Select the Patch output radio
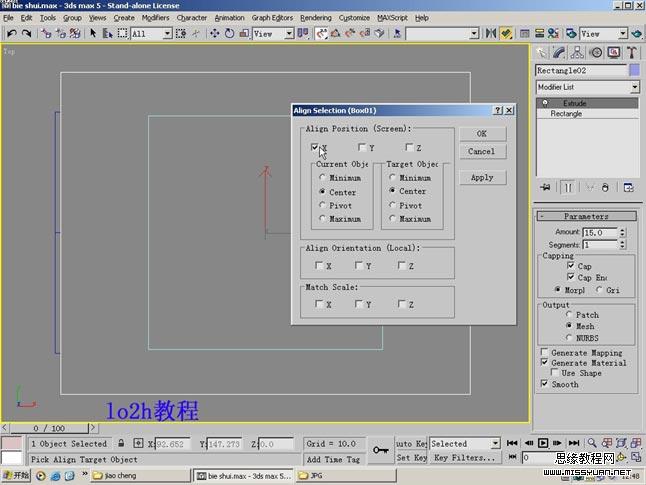The width and height of the screenshot is (646, 485). point(569,314)
